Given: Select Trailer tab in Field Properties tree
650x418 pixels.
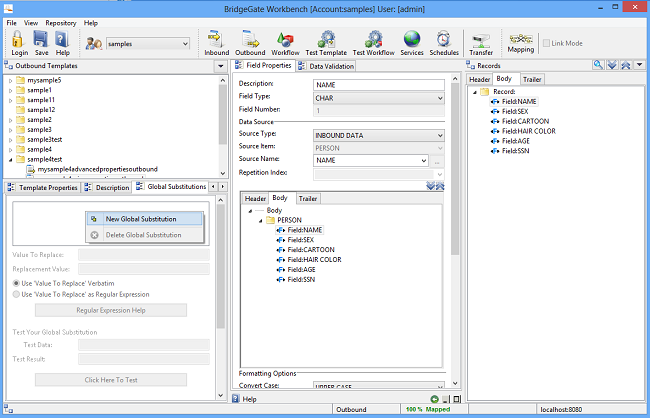Looking at the screenshot, I should 308,199.
